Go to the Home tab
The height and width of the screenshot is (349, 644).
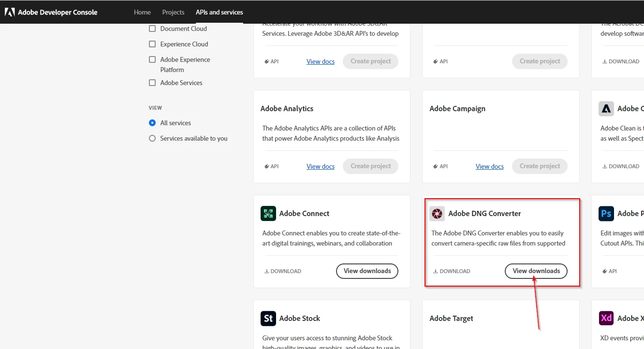pyautogui.click(x=142, y=12)
